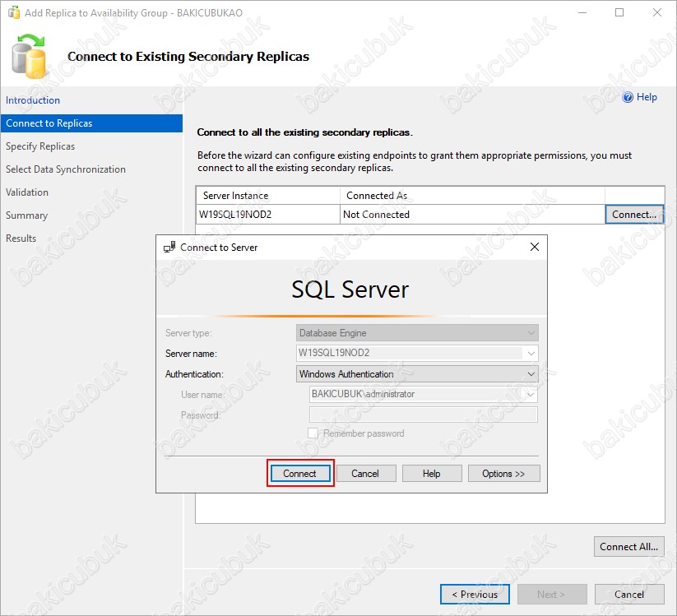Click the Server Instance column header
The height and width of the screenshot is (616, 677).
point(267,196)
